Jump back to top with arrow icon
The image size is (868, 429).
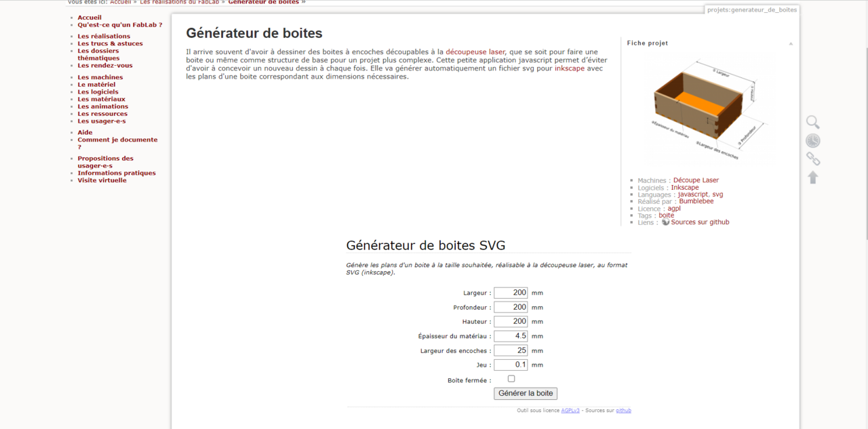[812, 178]
